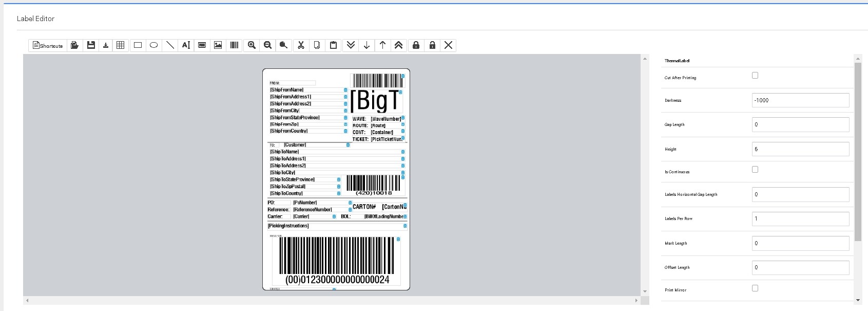The height and width of the screenshot is (311, 868).
Task: Click the properties panel scroll down arrow
Action: (858, 300)
